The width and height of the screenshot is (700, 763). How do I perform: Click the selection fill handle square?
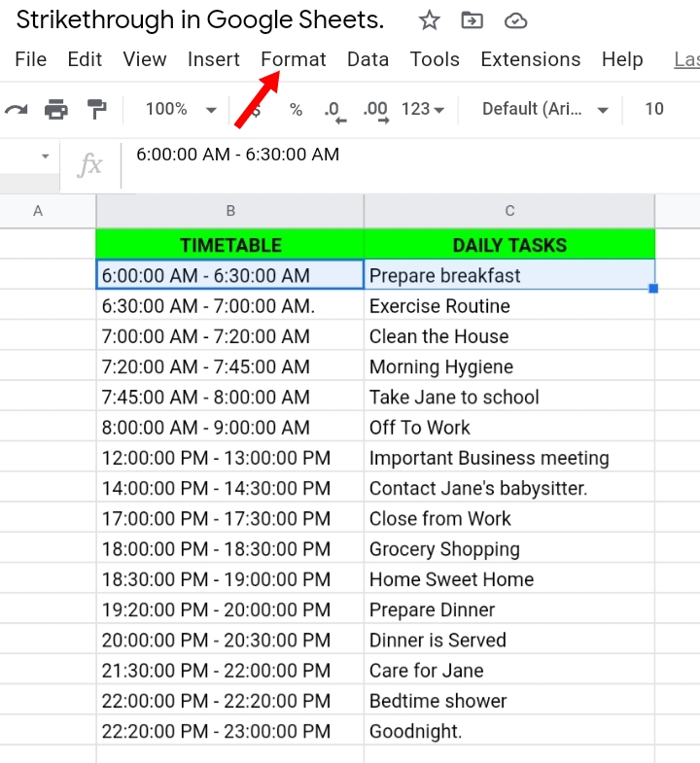click(653, 289)
